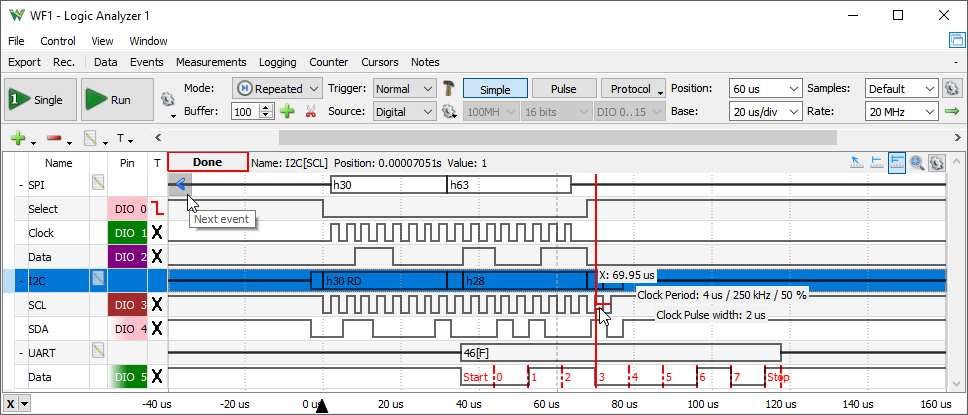968x415 pixels.
Task: Click the edit icon on the SPI row
Action: [x=98, y=183]
